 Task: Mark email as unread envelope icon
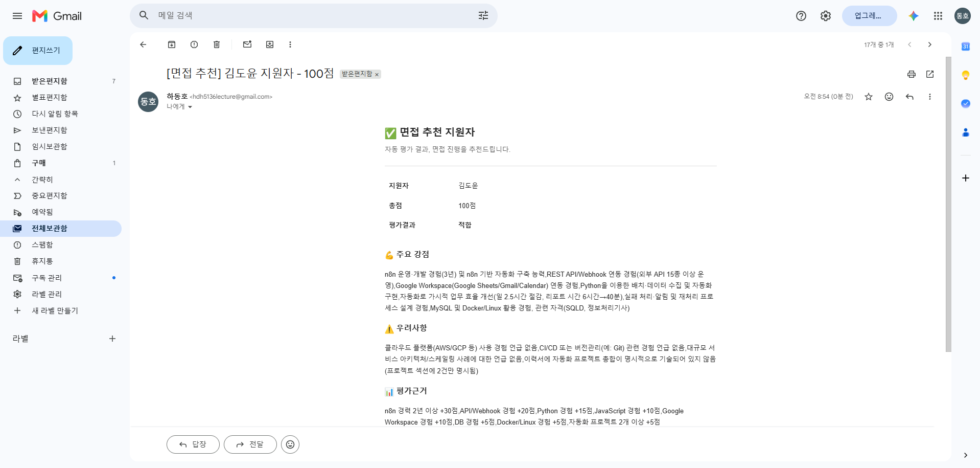pyautogui.click(x=247, y=44)
